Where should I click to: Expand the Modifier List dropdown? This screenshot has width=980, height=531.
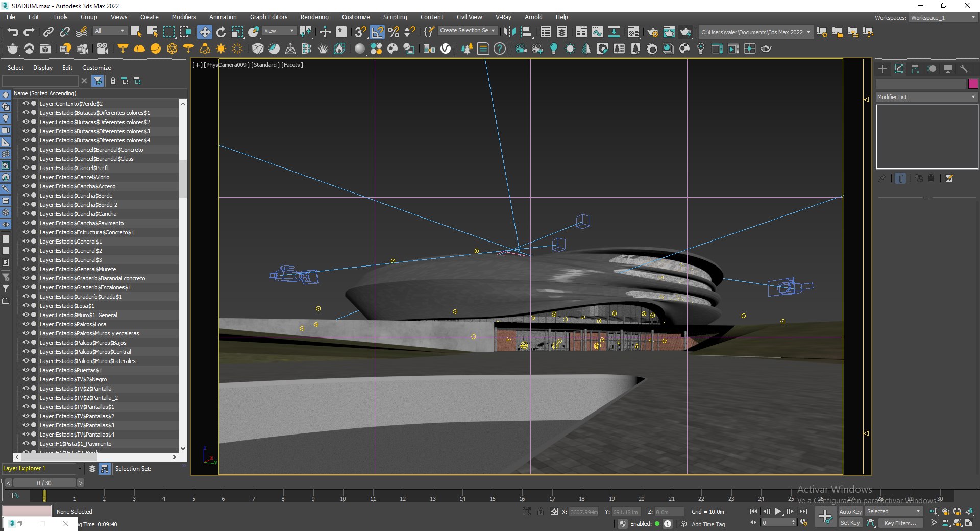[x=926, y=97]
